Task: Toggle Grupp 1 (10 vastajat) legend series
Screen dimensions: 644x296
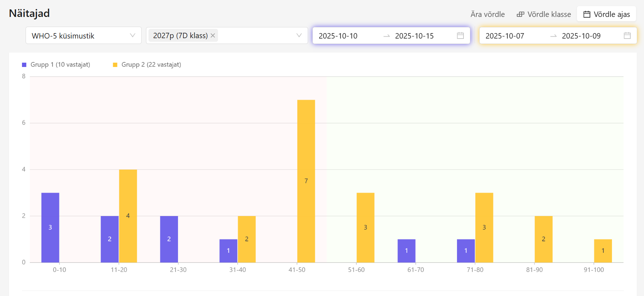Action: 60,65
